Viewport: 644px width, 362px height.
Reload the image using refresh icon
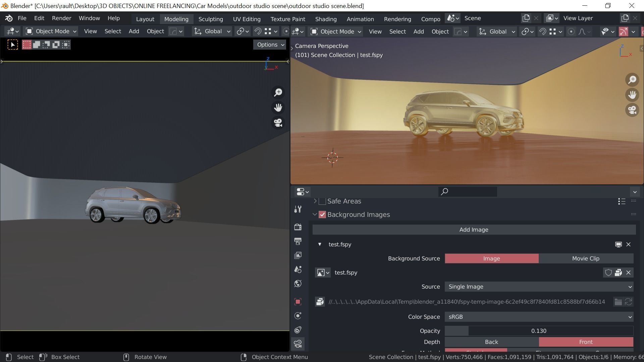point(628,302)
